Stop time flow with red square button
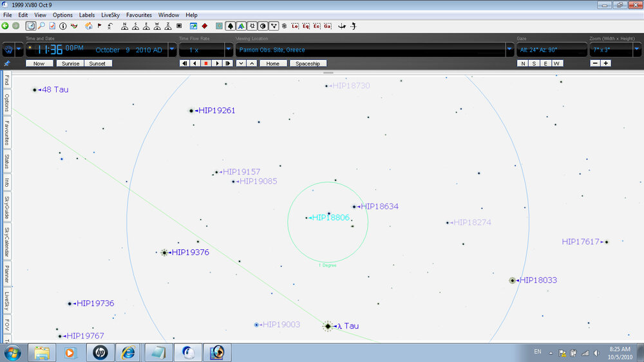Image resolution: width=644 pixels, height=362 pixels. tap(206, 64)
